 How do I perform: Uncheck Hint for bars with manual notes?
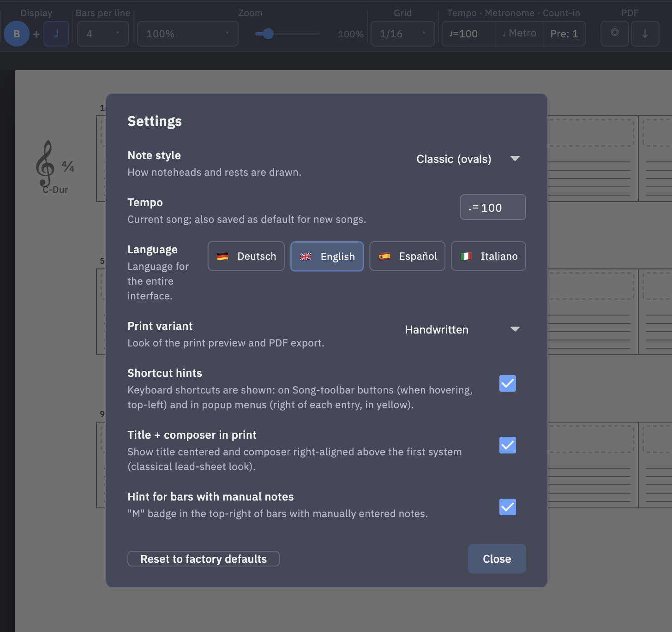508,507
